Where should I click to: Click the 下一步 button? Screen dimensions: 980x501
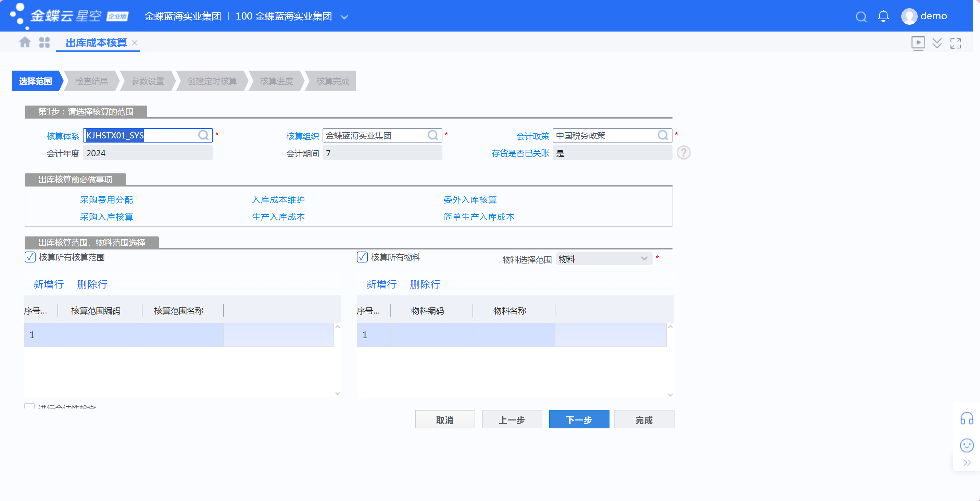[x=579, y=419]
